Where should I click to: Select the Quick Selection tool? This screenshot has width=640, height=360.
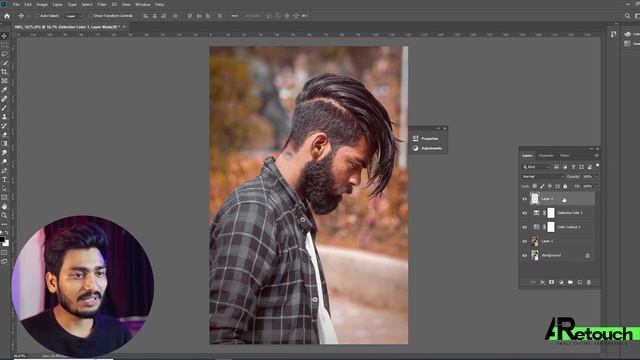pos(4,63)
